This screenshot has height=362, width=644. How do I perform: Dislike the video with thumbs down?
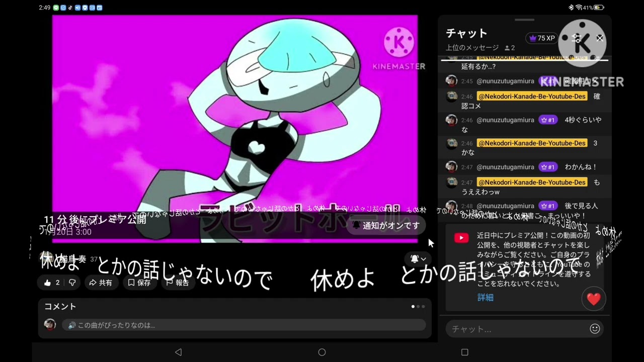coord(72,283)
